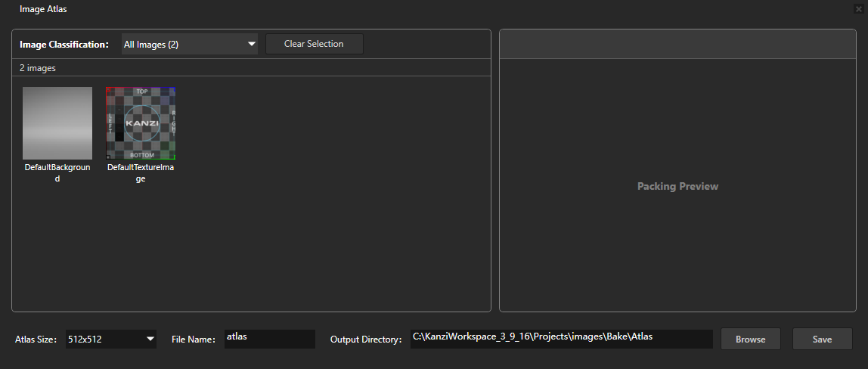Viewport: 868px width, 369px height.
Task: Click the Image Atlas window title
Action: [x=43, y=9]
